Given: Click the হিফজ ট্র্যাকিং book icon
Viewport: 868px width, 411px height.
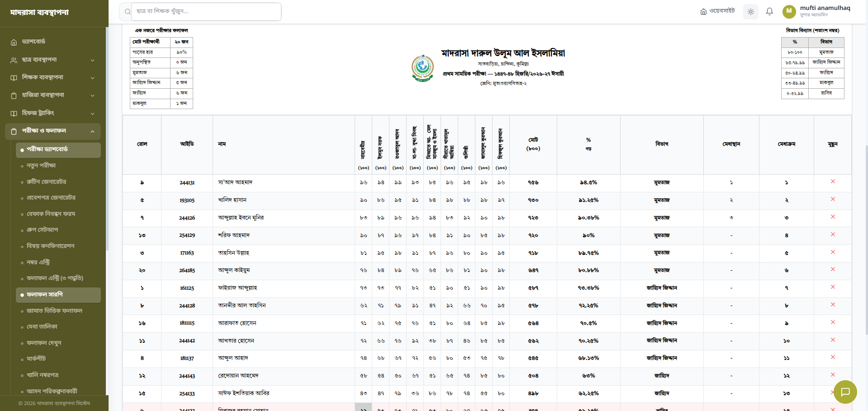Looking at the screenshot, I should pyautogui.click(x=14, y=113).
